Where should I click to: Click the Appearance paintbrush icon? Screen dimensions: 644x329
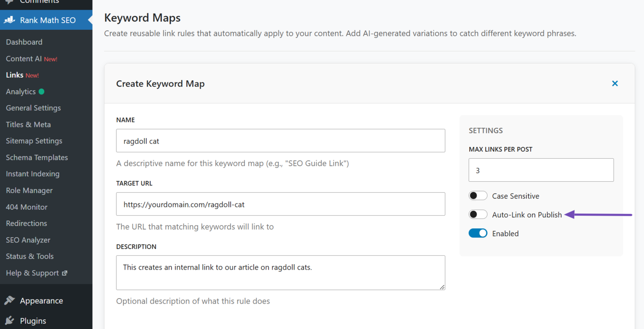[x=10, y=300]
